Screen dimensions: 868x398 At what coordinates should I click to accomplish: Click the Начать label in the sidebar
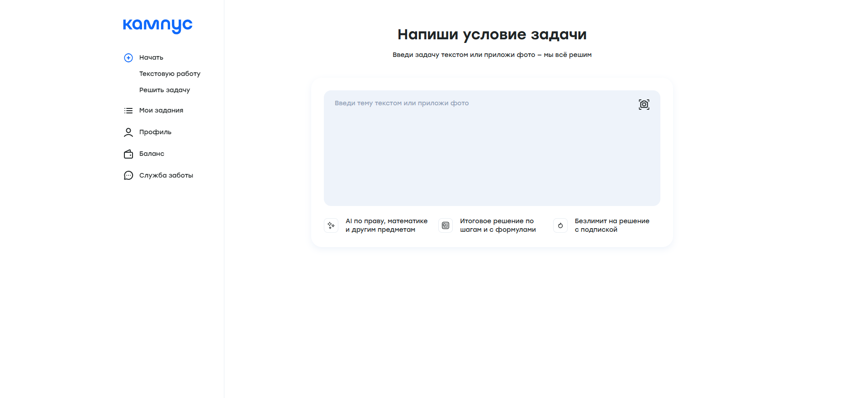(x=151, y=57)
